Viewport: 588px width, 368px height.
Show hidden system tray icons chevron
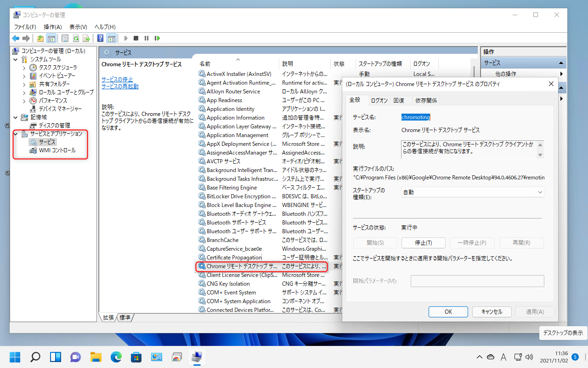point(479,357)
